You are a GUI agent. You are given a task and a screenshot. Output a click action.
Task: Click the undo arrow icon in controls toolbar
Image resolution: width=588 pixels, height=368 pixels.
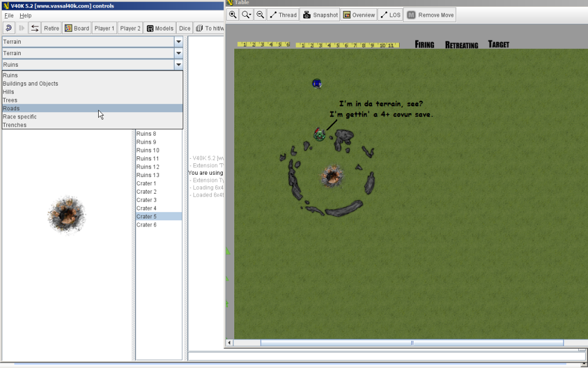(x=9, y=28)
